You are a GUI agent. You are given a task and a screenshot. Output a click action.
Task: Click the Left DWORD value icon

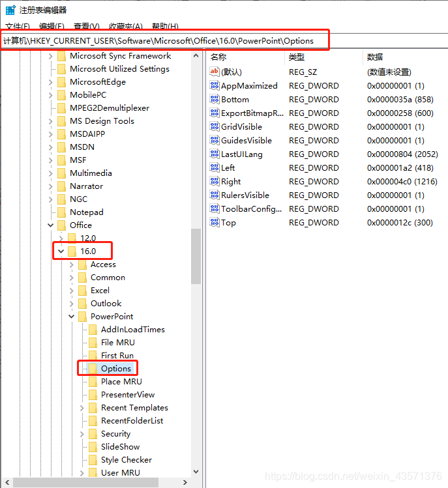pyautogui.click(x=215, y=167)
